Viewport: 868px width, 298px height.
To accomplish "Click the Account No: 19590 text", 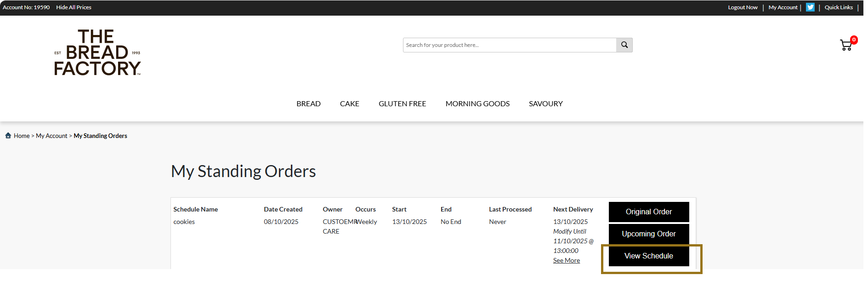I will (x=26, y=7).
